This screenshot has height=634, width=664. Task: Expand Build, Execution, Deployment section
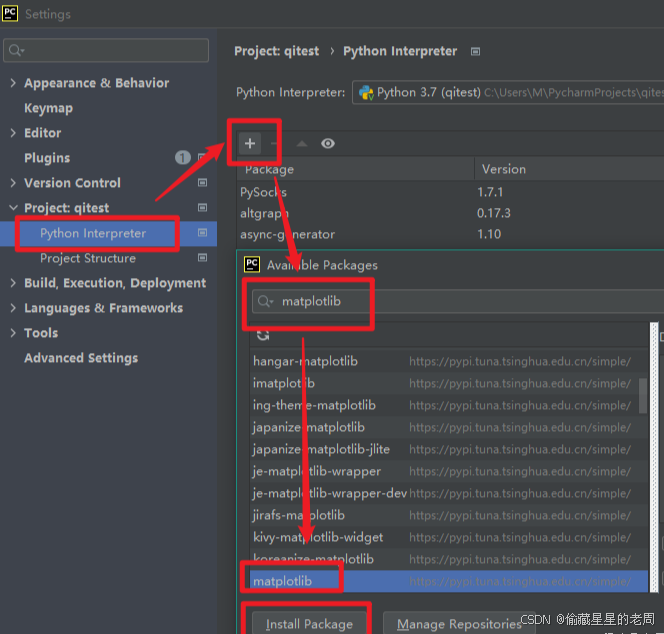(x=13, y=282)
